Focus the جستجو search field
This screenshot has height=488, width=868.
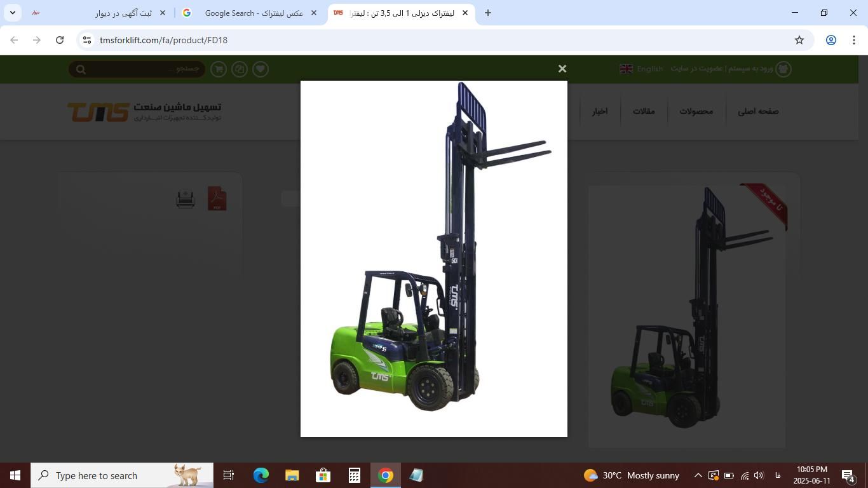click(x=137, y=69)
